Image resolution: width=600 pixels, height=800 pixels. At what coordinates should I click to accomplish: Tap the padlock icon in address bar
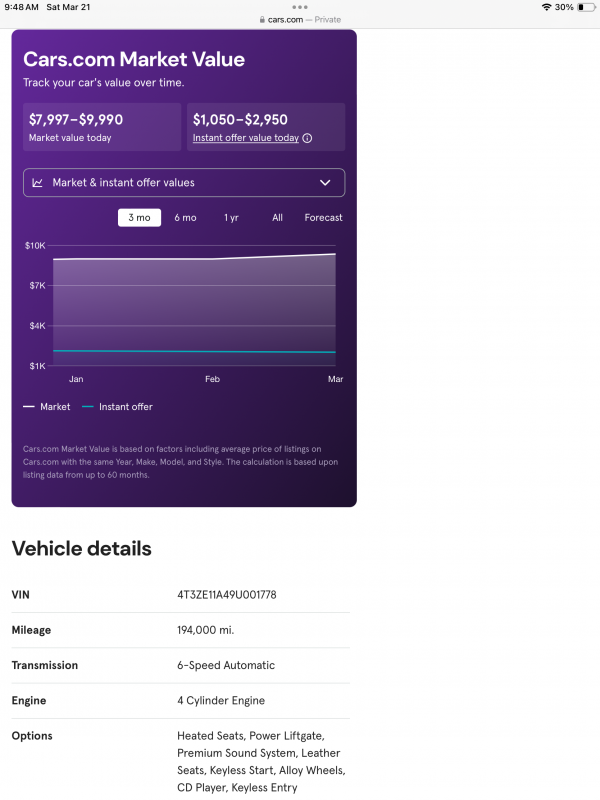tap(261, 19)
